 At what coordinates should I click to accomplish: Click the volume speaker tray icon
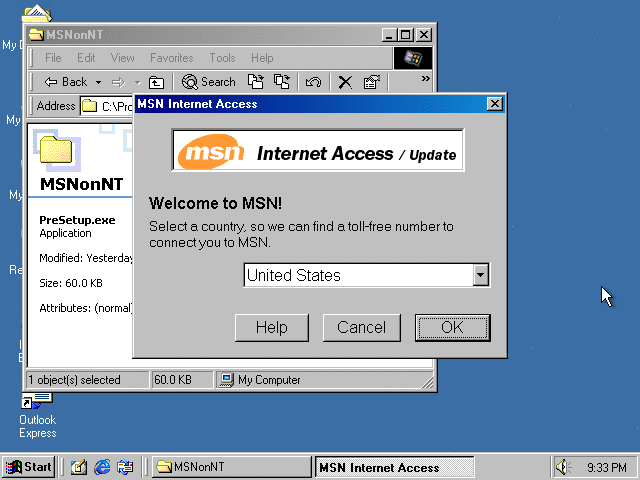coord(563,467)
